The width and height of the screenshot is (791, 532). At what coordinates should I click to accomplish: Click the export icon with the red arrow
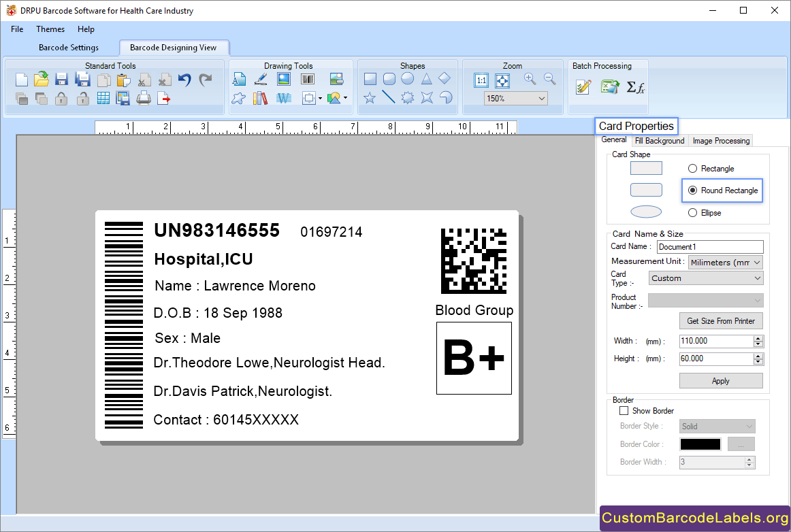point(164,99)
